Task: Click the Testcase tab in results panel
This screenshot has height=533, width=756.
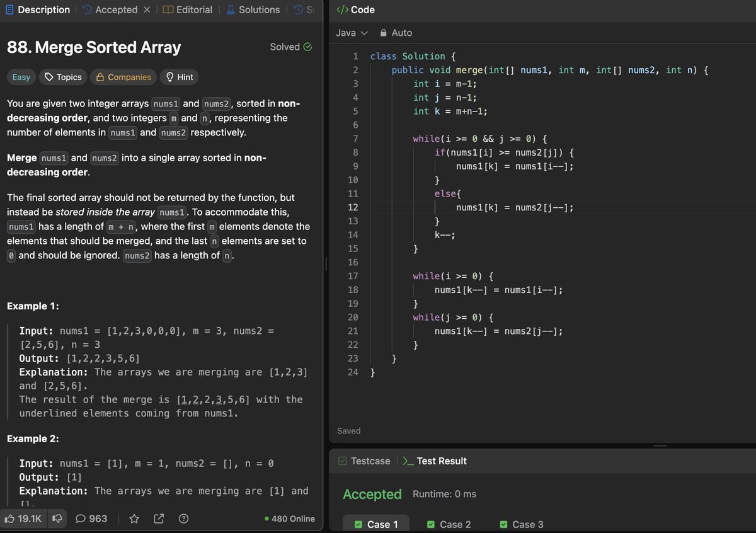Action: (x=364, y=461)
